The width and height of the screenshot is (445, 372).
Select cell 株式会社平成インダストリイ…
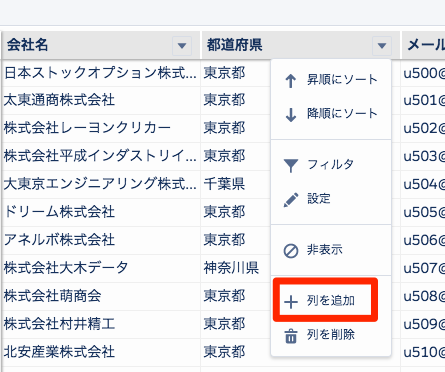click(x=101, y=157)
